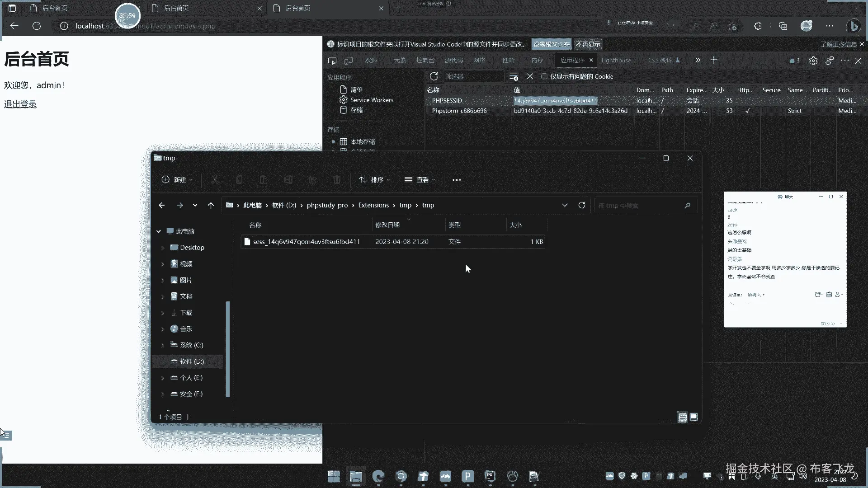868x488 pixels.
Task: Switch to the Lighthouse DevTools tab
Action: pyautogui.click(x=616, y=60)
